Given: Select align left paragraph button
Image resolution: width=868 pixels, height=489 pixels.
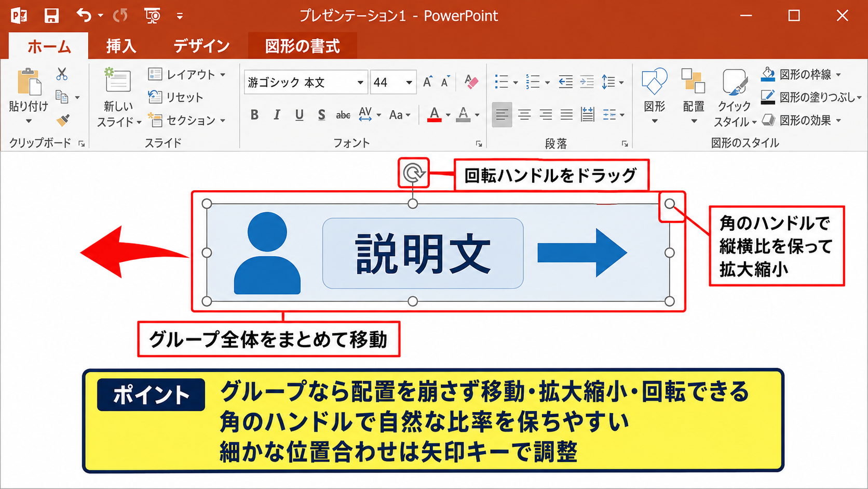Looking at the screenshot, I should pos(502,115).
